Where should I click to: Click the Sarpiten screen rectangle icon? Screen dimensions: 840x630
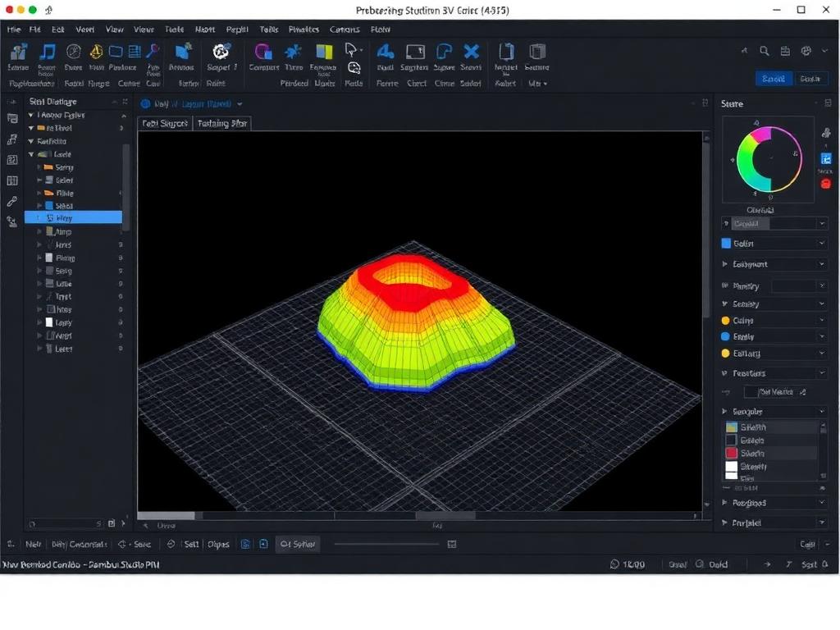(415, 52)
